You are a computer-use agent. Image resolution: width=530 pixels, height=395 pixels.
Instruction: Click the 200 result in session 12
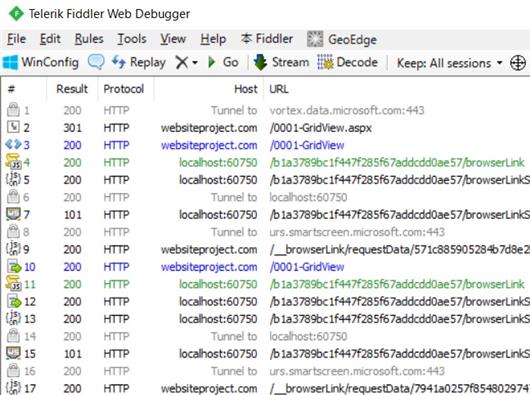[72, 302]
